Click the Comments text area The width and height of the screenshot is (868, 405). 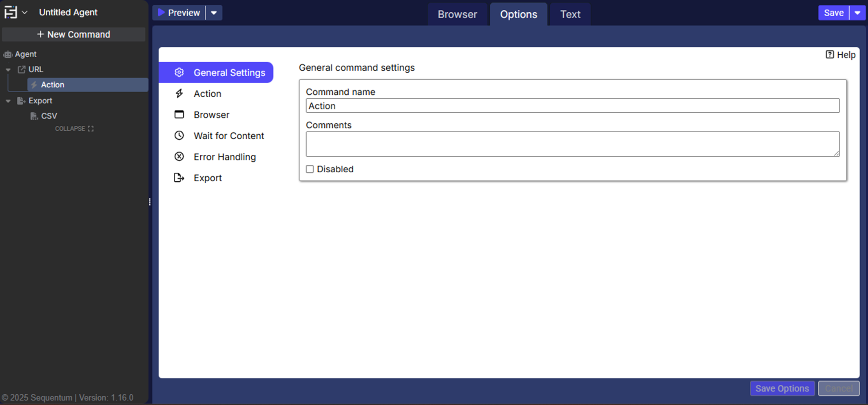[x=572, y=144]
